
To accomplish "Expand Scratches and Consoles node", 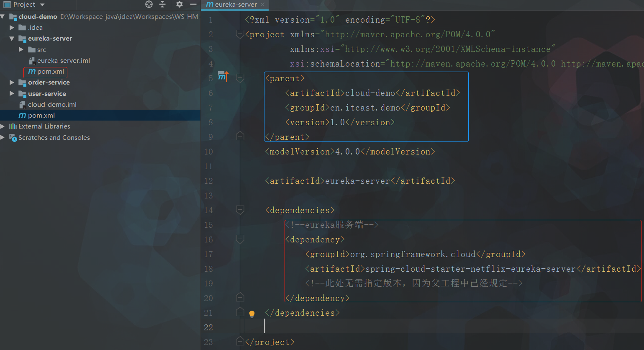I will (3, 137).
